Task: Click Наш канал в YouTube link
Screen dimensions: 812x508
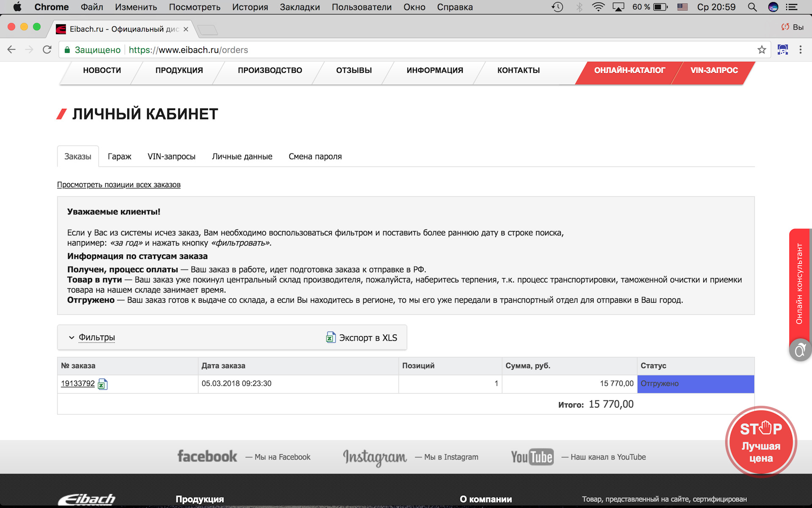Action: click(x=608, y=457)
